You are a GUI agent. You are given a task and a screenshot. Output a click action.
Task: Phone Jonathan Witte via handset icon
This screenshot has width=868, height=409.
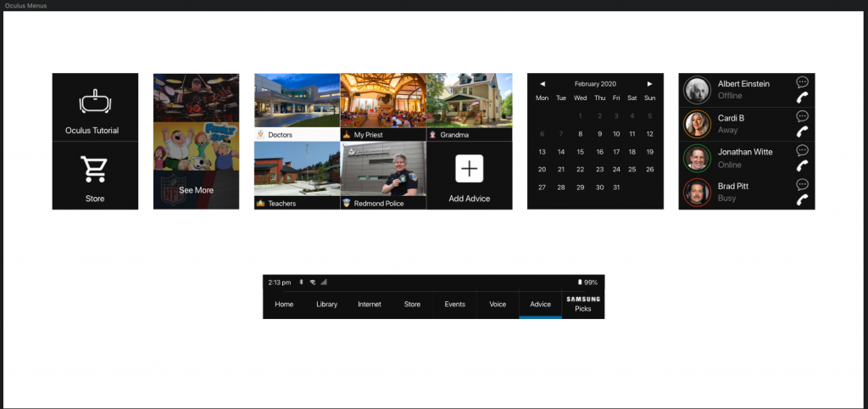click(x=802, y=165)
